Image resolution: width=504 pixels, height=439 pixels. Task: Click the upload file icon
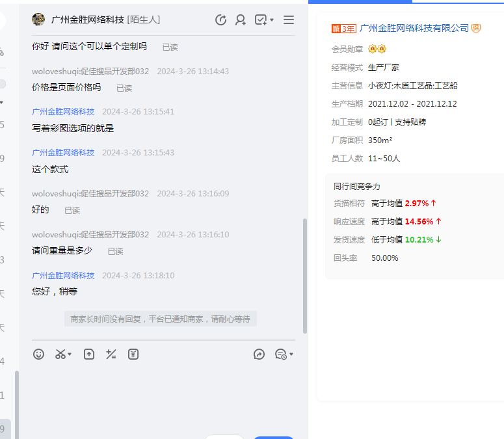pyautogui.click(x=89, y=354)
